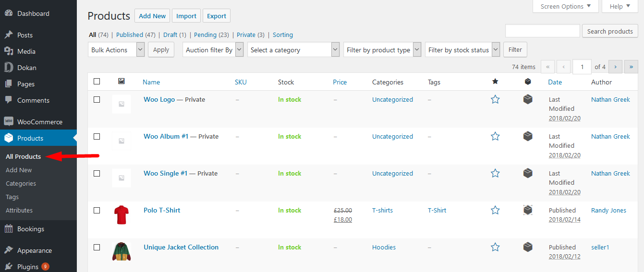Click the Filter button
Screen dimensions: 644x272
pyautogui.click(x=515, y=49)
